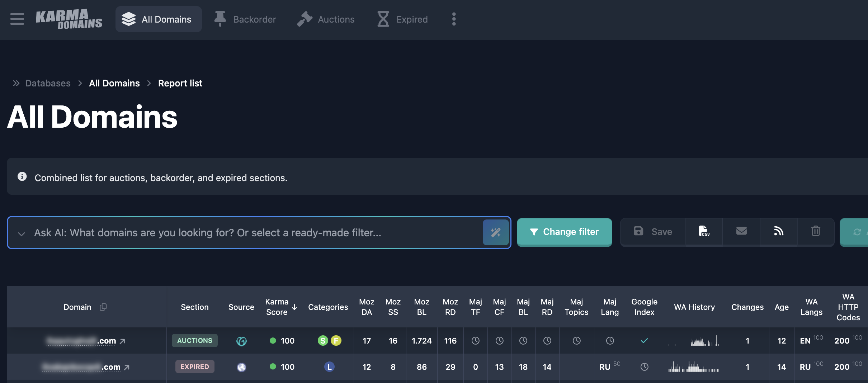
Task: Click the trash delete icon
Action: click(x=816, y=232)
